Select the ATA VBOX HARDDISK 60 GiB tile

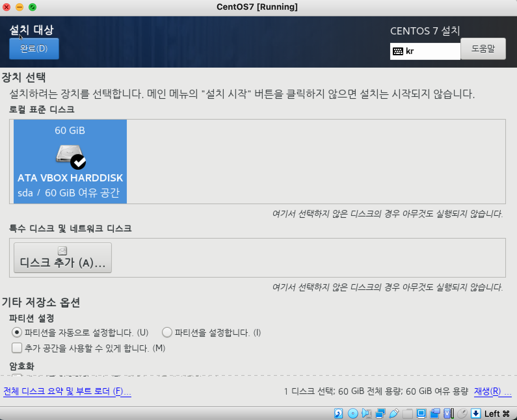(70, 162)
